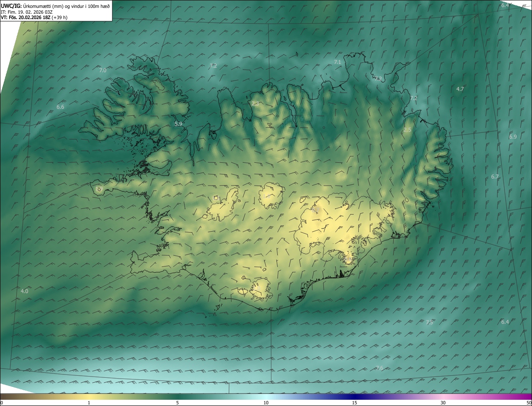The width and height of the screenshot is (532, 406).
Task: Click the valid time line 'VT: Fös. 20.02.2026 18Z (+39 h)'
Action: pos(34,18)
